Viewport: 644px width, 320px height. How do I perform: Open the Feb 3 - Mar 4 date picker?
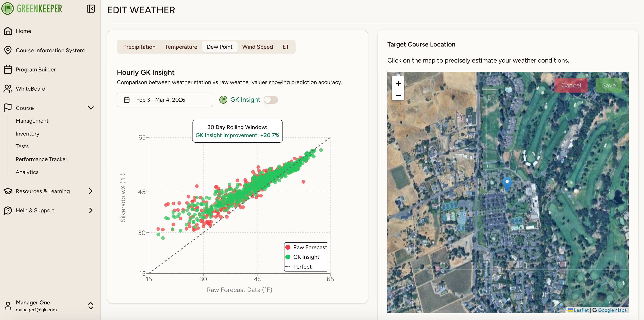(164, 100)
